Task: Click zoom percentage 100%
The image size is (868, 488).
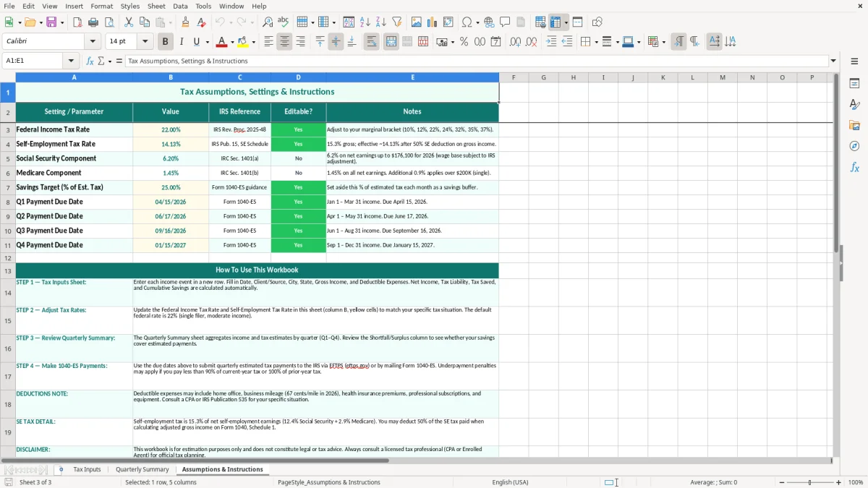Action: click(856, 482)
